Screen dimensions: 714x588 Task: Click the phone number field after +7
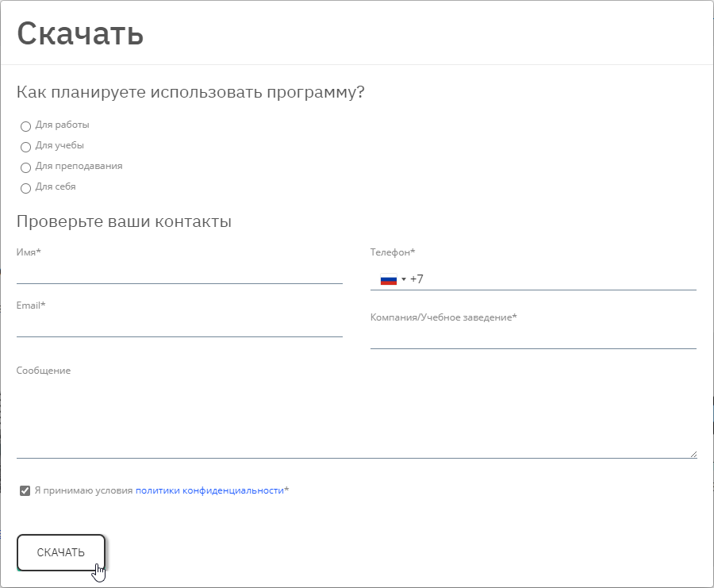click(555, 279)
